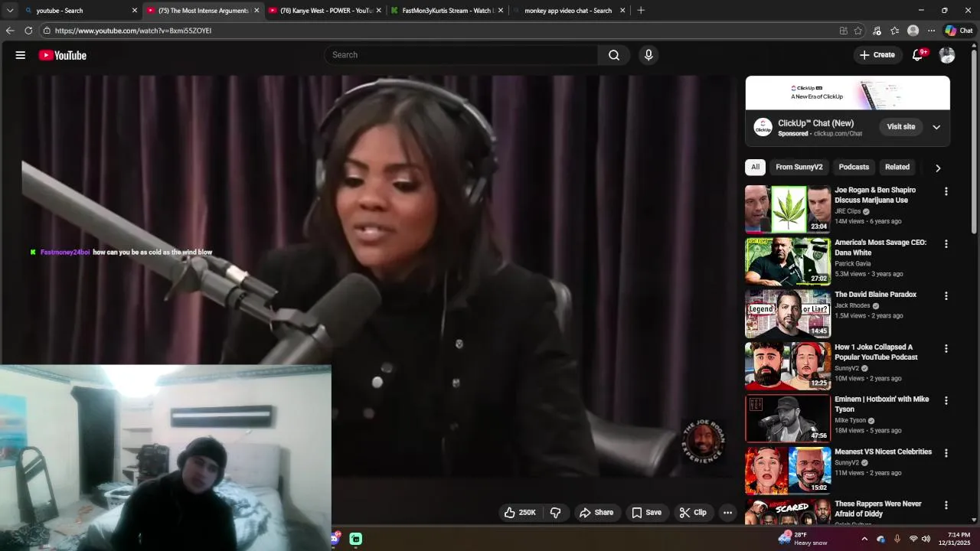Show hidden system tray icons arrow
Image resolution: width=980 pixels, height=551 pixels.
point(864,539)
